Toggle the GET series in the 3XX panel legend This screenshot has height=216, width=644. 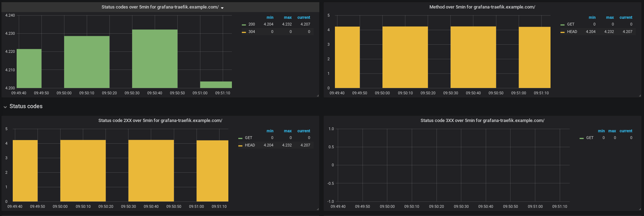(x=590, y=138)
